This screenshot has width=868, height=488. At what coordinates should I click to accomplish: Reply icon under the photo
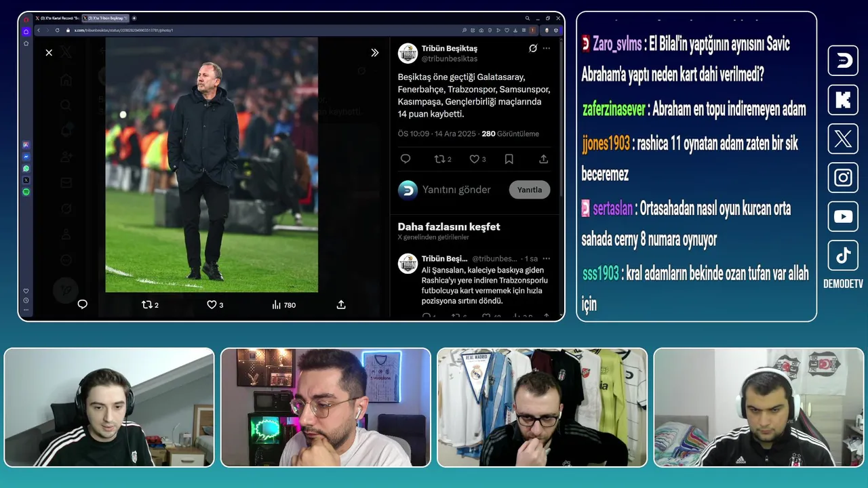click(83, 304)
